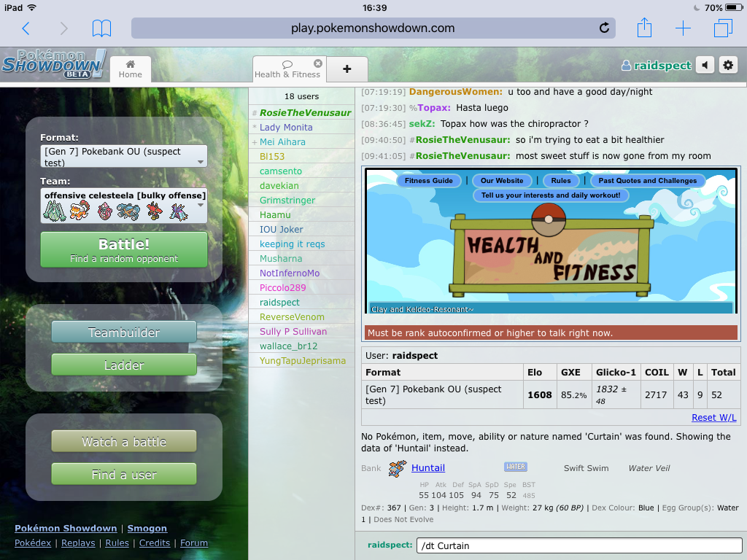Image resolution: width=747 pixels, height=560 pixels.
Task: Close the Health & Fitness tab
Action: (318, 63)
